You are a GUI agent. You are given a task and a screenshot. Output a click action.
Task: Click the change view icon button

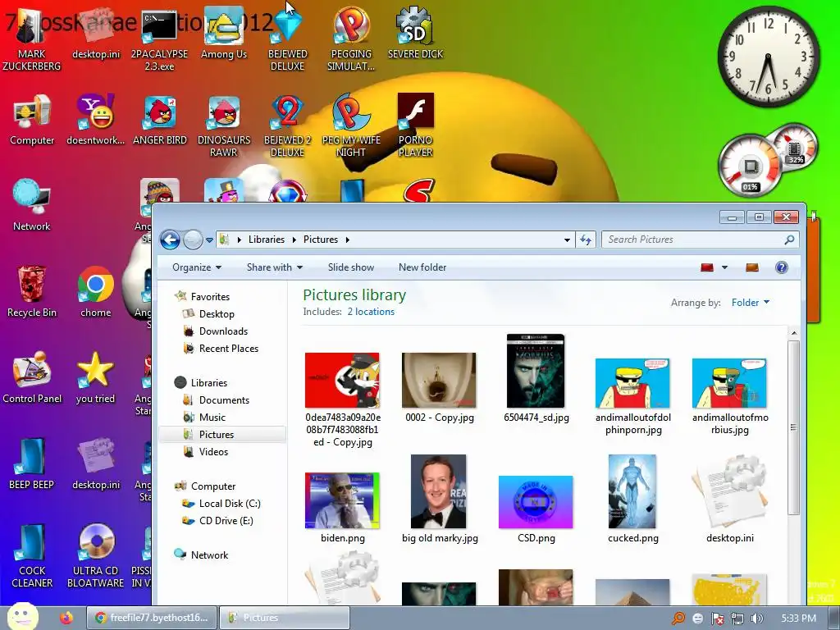point(707,267)
